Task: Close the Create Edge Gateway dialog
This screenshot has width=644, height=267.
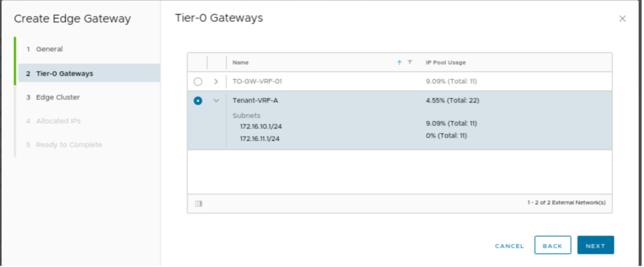Action: tap(622, 19)
